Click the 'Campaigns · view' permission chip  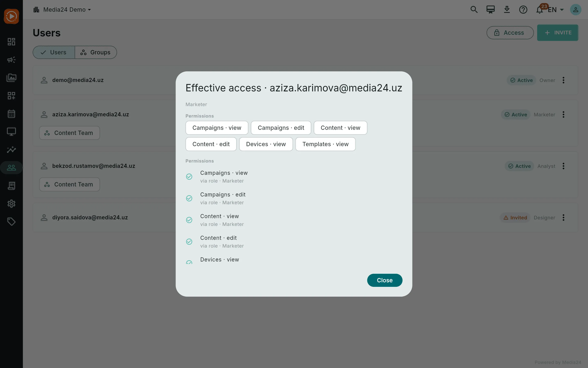(x=217, y=128)
